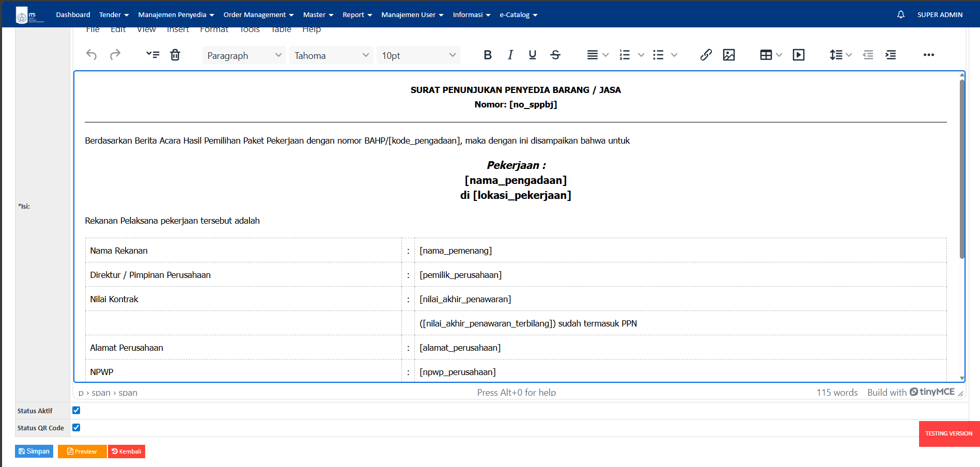Click the Bold formatting icon
The height and width of the screenshot is (467, 980).
coord(487,55)
